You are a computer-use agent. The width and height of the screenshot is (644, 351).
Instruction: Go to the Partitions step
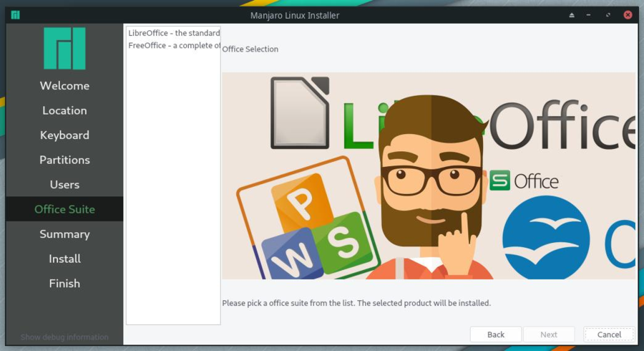coord(64,160)
